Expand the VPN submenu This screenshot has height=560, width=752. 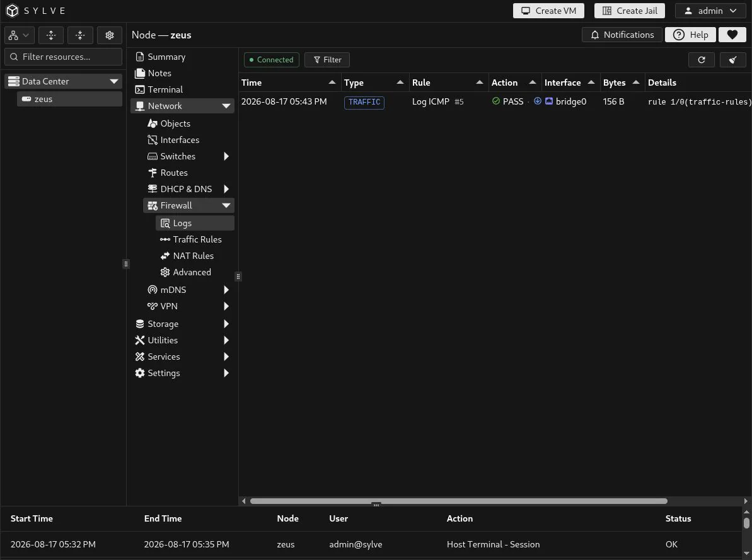click(226, 306)
